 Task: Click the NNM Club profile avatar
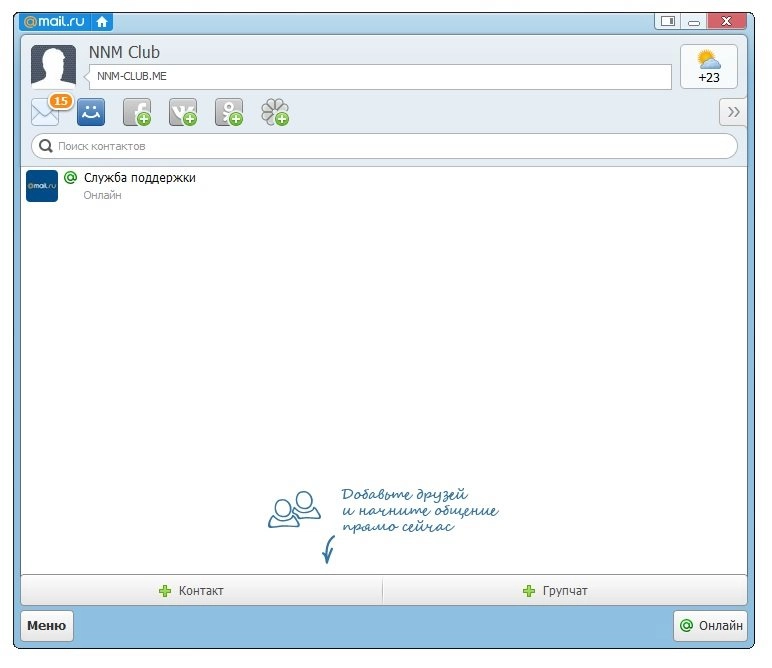53,66
